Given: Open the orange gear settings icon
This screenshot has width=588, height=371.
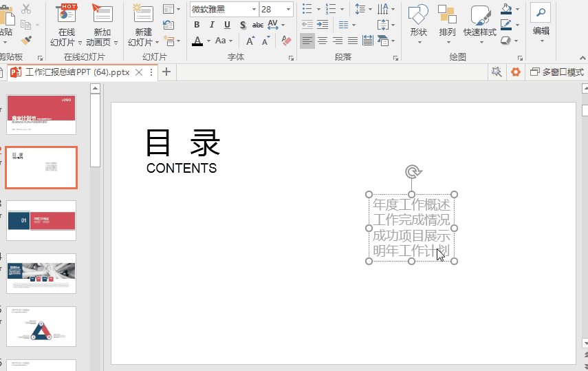Looking at the screenshot, I should [516, 72].
